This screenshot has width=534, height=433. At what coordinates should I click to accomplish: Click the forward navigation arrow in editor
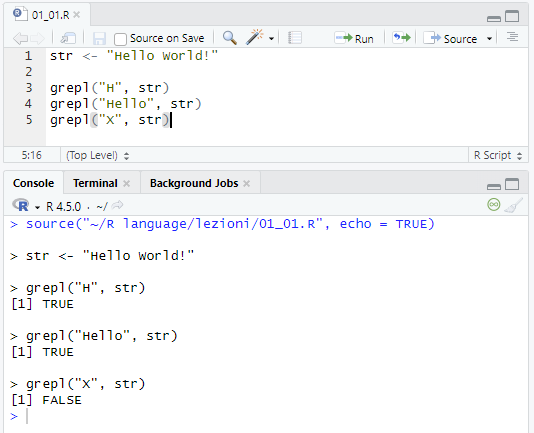pos(37,38)
